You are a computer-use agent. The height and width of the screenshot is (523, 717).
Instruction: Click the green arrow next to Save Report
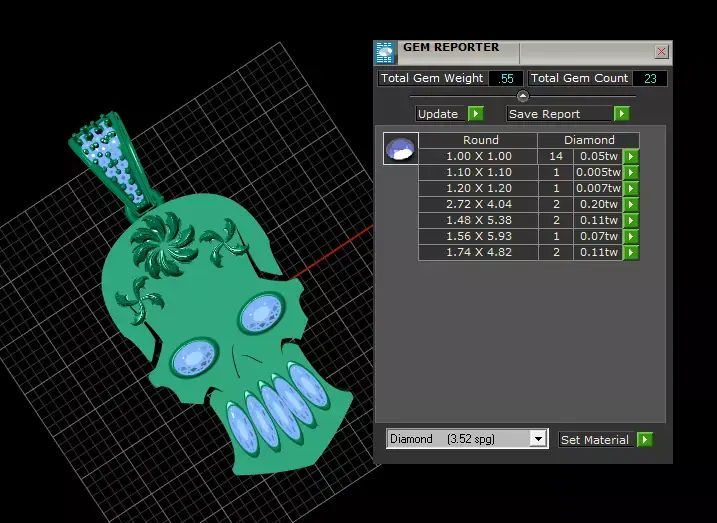click(622, 113)
